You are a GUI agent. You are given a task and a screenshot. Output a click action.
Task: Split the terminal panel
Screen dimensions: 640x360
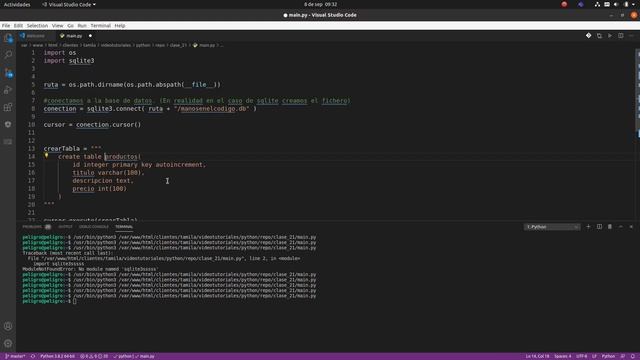point(599,227)
